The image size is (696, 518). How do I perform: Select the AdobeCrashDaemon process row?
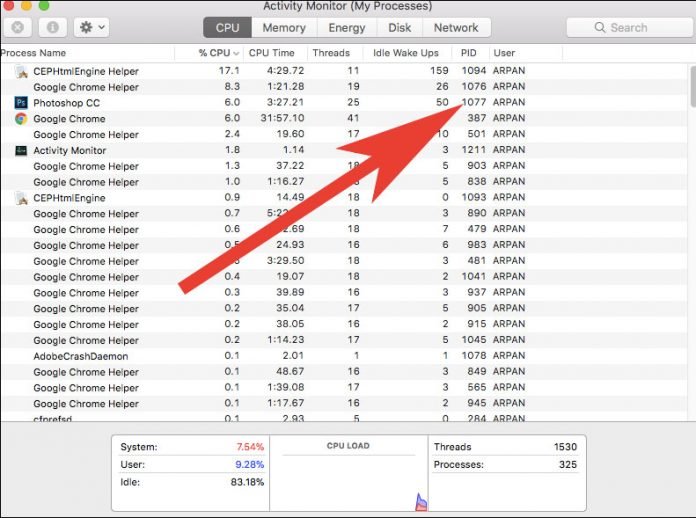pyautogui.click(x=80, y=357)
